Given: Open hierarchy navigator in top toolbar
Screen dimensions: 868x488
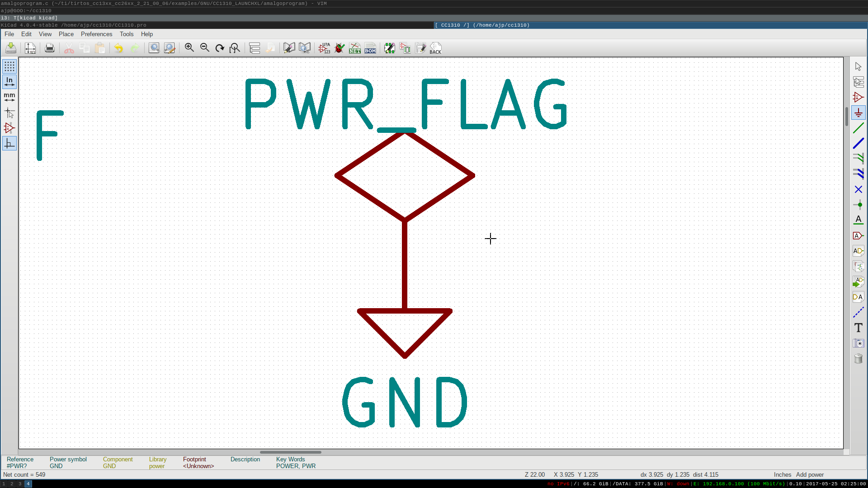Looking at the screenshot, I should 255,48.
